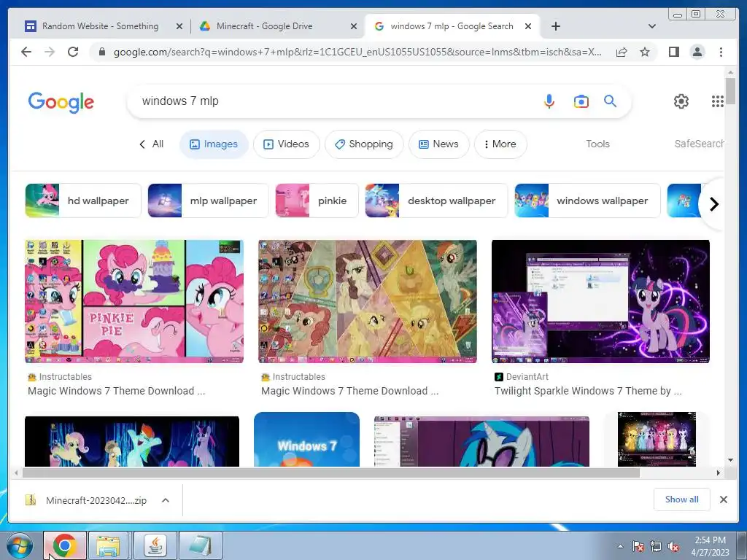Image resolution: width=747 pixels, height=560 pixels.
Task: Select the mlp wallpaper suggestion chip
Action: pos(208,201)
